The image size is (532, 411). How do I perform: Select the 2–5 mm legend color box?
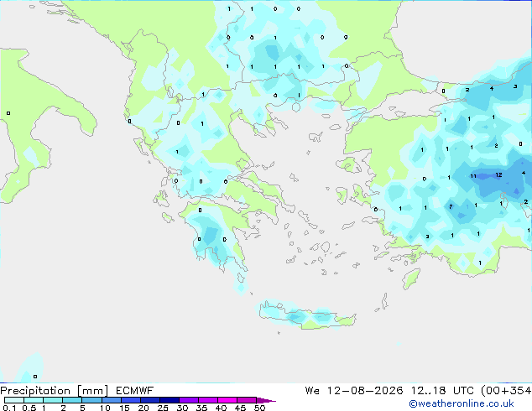pyautogui.click(x=72, y=400)
